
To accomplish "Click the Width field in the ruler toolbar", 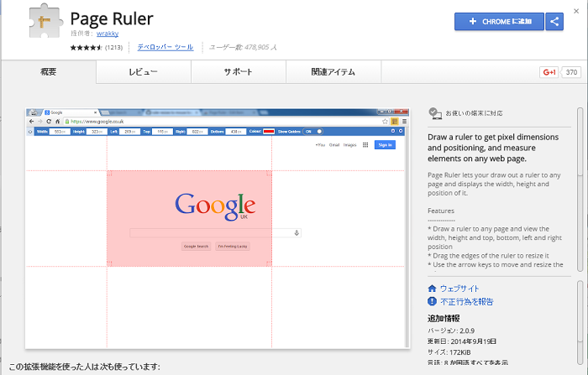I will (x=60, y=132).
